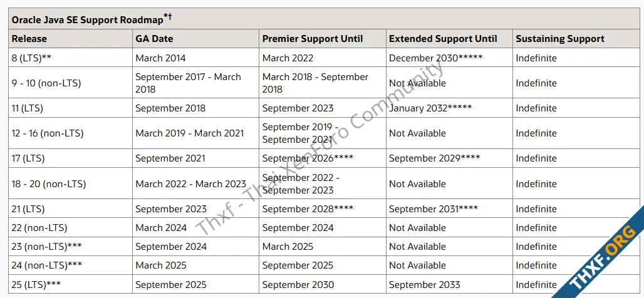Select the Premier Support Until header
The width and height of the screenshot is (644, 298).
tap(313, 39)
